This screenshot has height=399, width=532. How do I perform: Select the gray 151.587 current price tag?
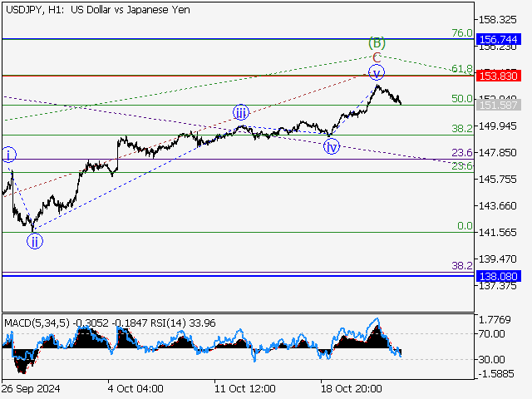pos(499,105)
